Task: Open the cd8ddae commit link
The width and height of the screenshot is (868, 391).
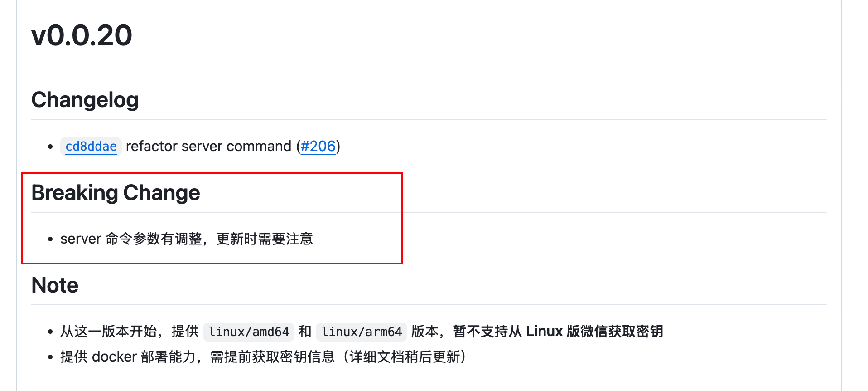Action: click(x=91, y=147)
